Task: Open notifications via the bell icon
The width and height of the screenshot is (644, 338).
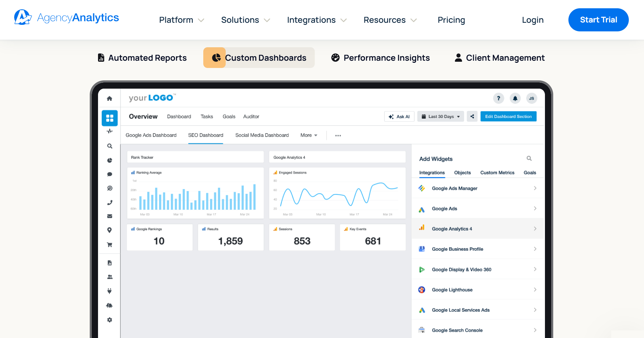Action: (x=515, y=98)
